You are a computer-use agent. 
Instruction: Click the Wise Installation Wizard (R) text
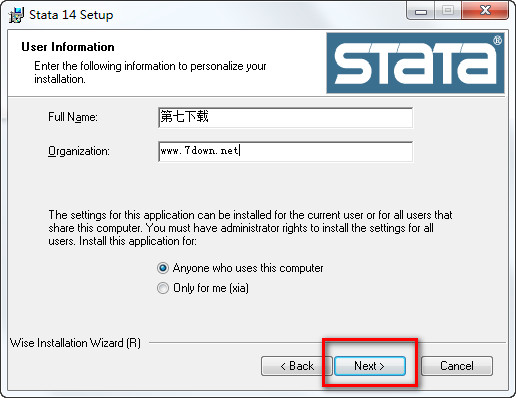tap(75, 343)
